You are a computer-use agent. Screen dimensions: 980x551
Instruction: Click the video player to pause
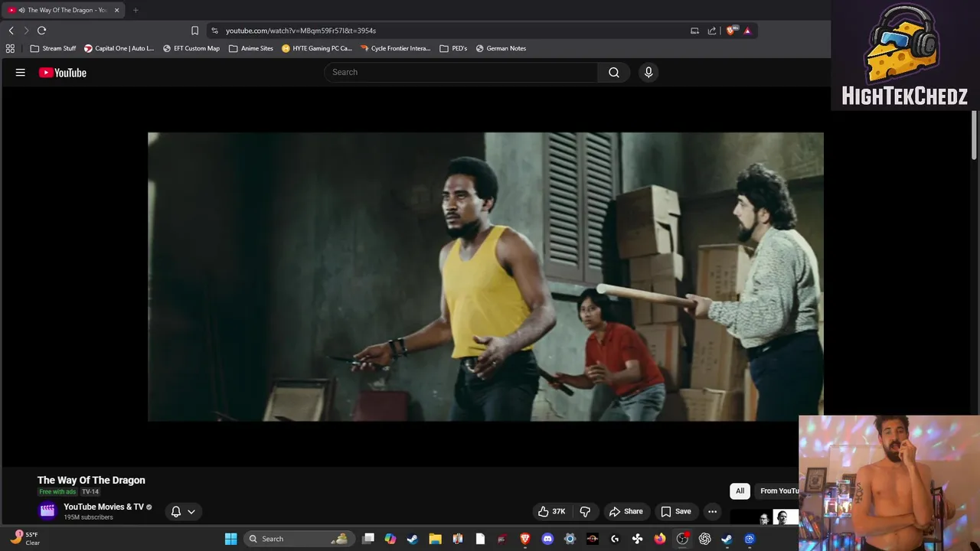coord(485,276)
